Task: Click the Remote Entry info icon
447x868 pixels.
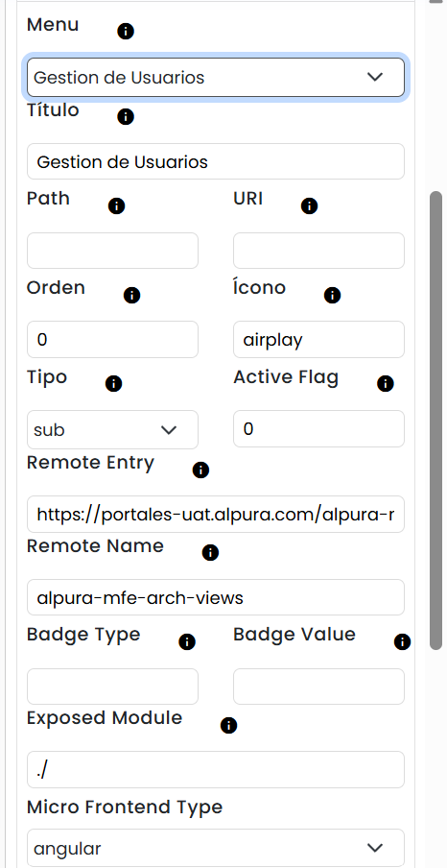Action: point(200,470)
